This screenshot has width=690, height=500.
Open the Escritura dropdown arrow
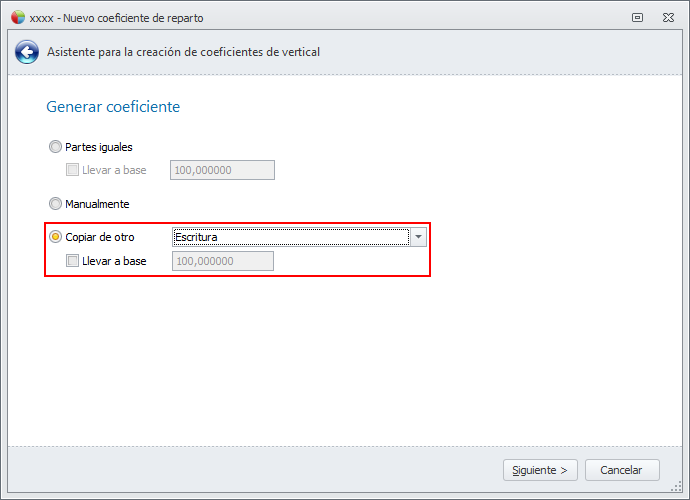(x=419, y=237)
